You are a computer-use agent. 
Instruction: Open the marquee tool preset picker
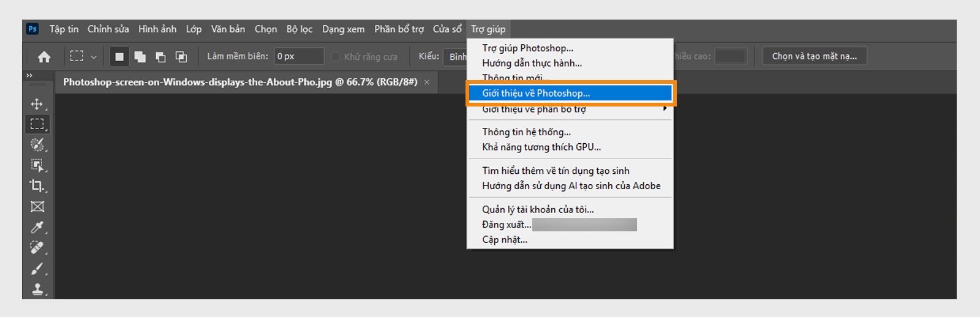[83, 56]
